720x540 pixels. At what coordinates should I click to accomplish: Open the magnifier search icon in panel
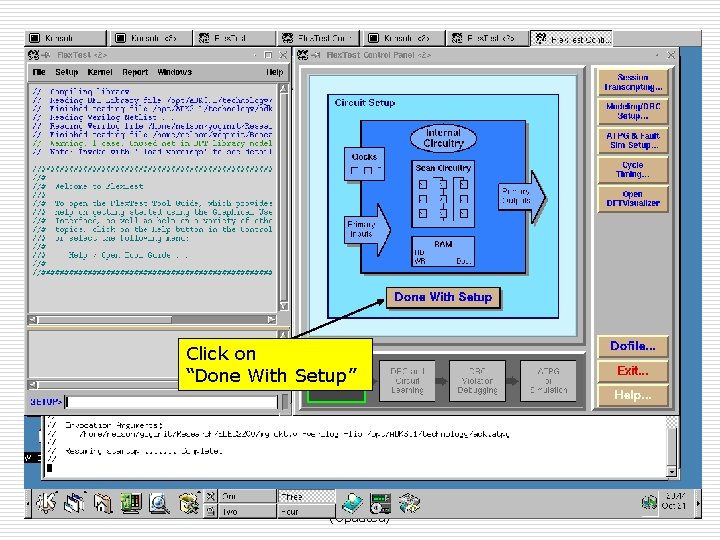coord(159,503)
